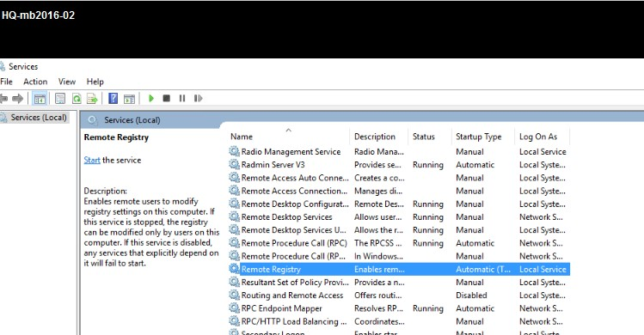Viewport: 644px width, 335px height.
Task: Sort by the Description column header
Action: (x=375, y=137)
